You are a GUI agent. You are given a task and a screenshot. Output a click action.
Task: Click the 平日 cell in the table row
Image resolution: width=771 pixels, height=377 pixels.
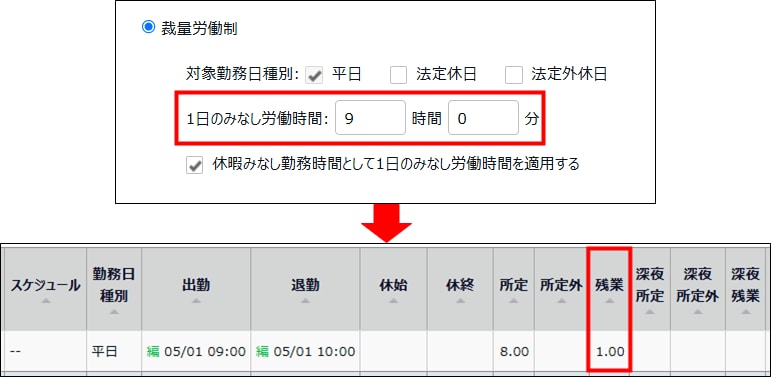pyautogui.click(x=114, y=352)
